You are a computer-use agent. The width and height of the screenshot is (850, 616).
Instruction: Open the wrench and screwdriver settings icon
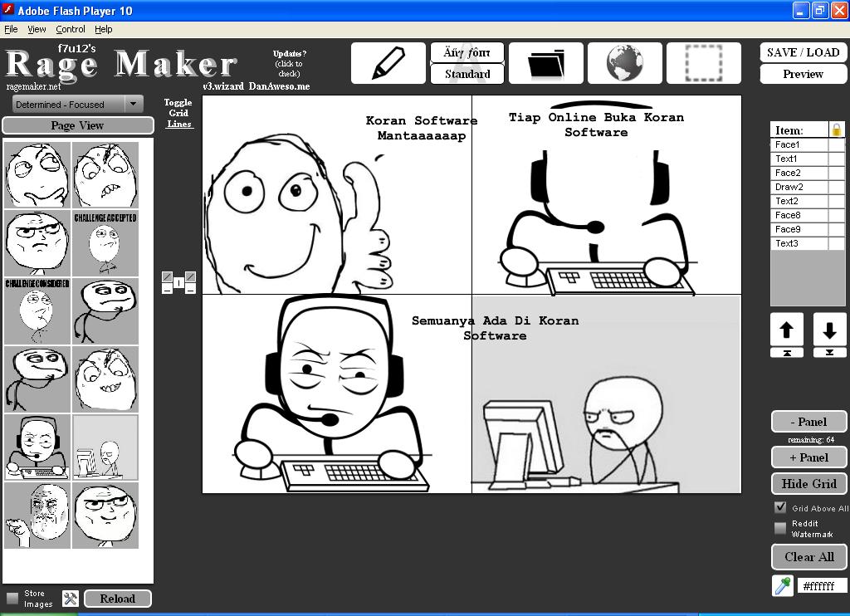coord(71,599)
